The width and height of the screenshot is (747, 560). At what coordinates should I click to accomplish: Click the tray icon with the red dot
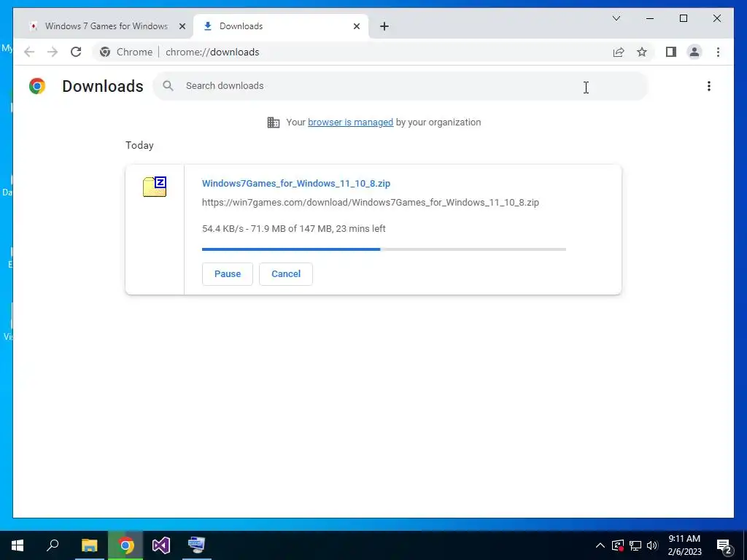(x=618, y=545)
